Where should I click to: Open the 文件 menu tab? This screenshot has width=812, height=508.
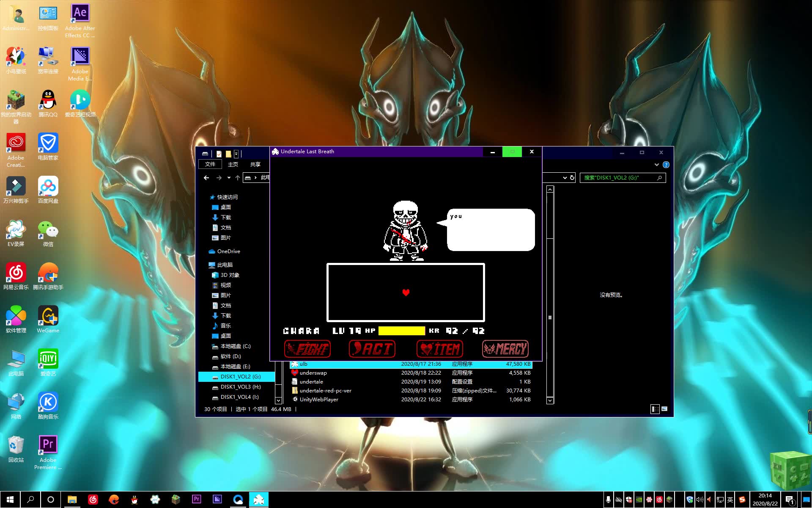coord(210,164)
